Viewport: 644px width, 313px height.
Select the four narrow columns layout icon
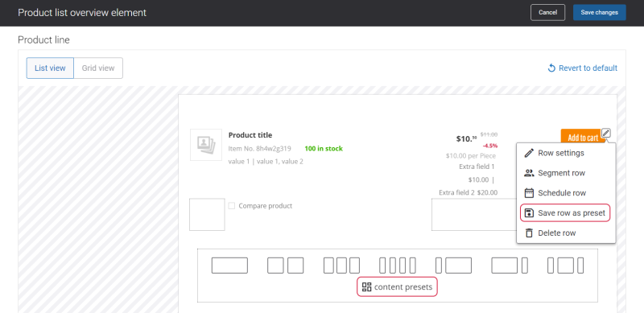398,266
